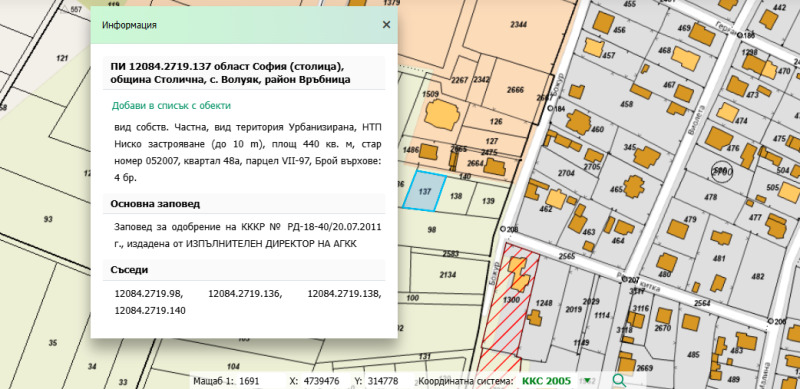
Task: Select neighbor 12084.2719.136 in Съседи
Action: coord(245,294)
